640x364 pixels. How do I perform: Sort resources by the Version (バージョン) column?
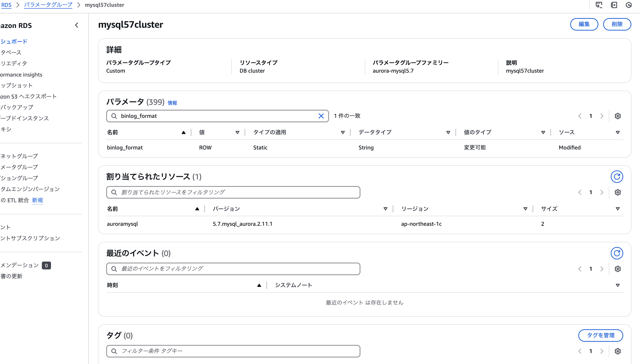click(385, 209)
